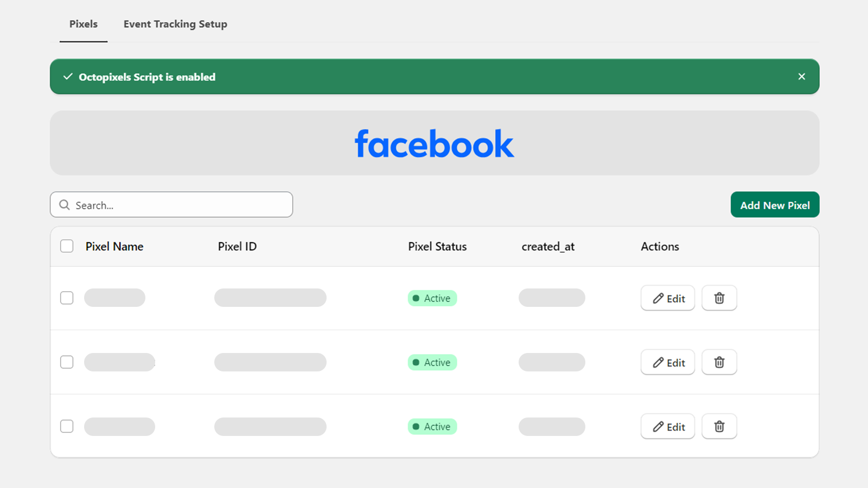Image resolution: width=868 pixels, height=488 pixels.
Task: Focus the Search input field
Action: (171, 205)
